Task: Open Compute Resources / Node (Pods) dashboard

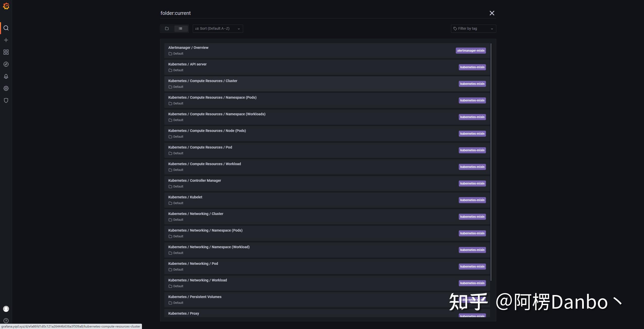Action: coord(327,134)
